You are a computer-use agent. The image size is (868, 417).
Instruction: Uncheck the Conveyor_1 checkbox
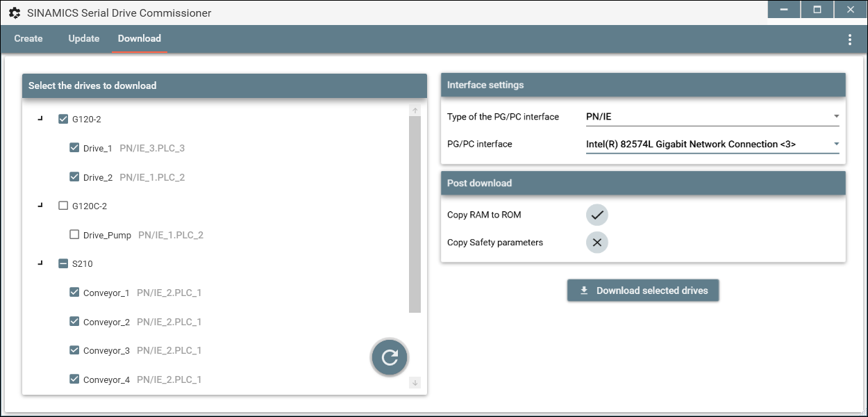74,293
